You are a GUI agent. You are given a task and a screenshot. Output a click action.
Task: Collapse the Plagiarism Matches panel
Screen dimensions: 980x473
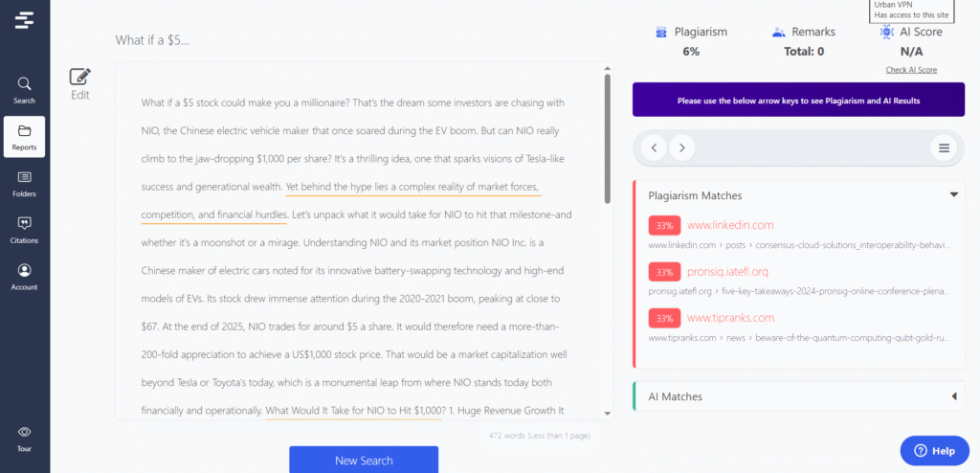(x=953, y=195)
